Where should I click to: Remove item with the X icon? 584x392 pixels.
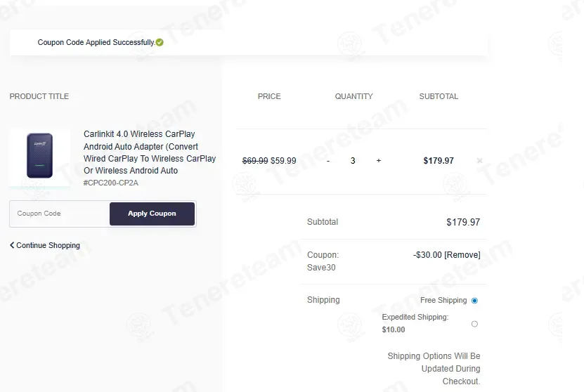(480, 160)
